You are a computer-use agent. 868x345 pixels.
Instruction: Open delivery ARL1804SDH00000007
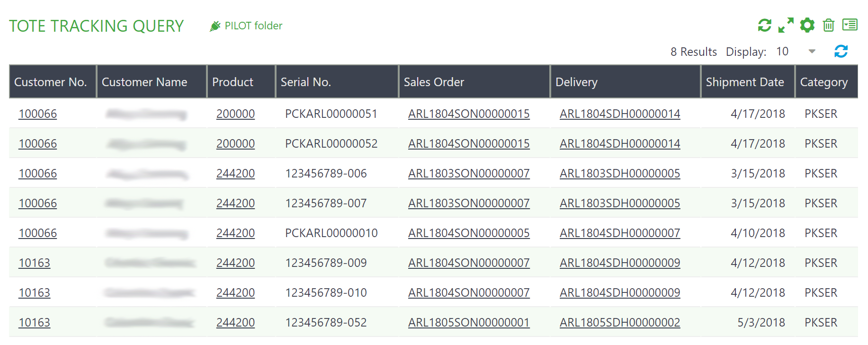tap(620, 233)
